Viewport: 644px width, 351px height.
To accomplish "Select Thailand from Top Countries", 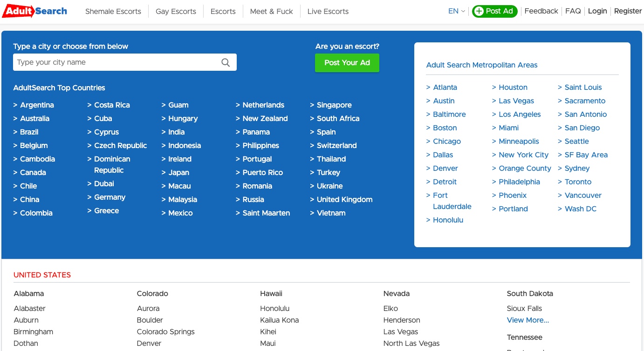I will (331, 159).
